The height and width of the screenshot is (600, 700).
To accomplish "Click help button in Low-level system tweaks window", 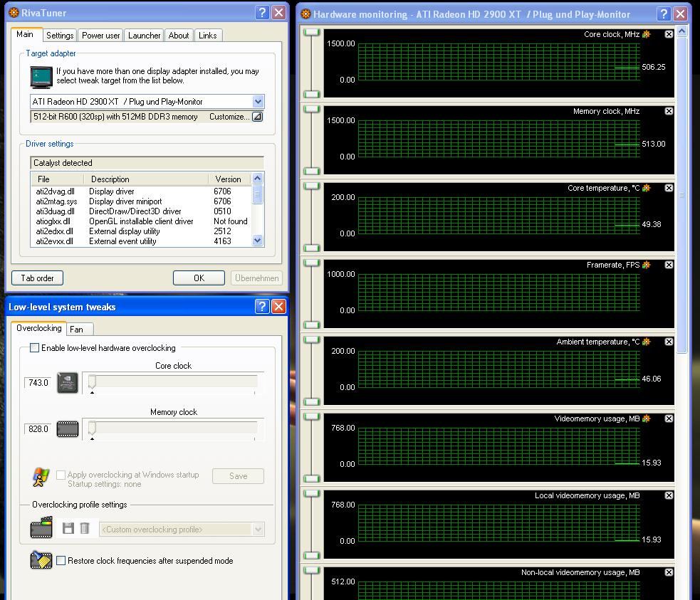I will point(262,307).
